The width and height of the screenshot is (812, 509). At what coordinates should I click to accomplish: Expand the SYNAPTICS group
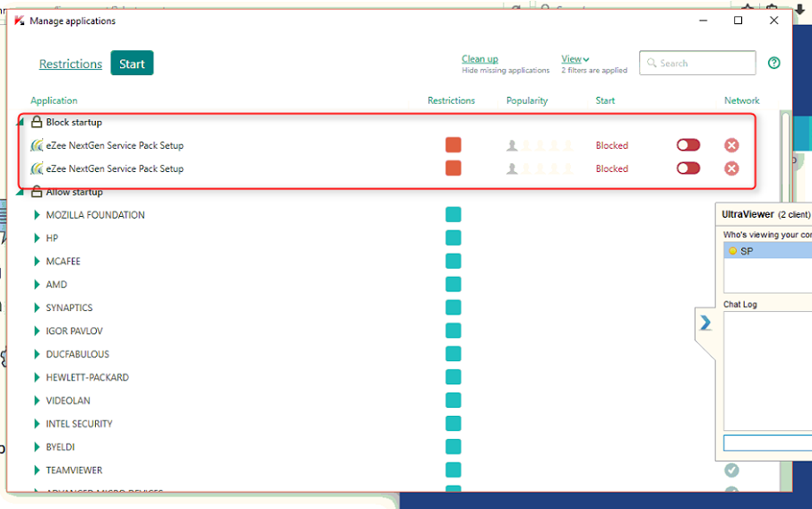(x=36, y=307)
